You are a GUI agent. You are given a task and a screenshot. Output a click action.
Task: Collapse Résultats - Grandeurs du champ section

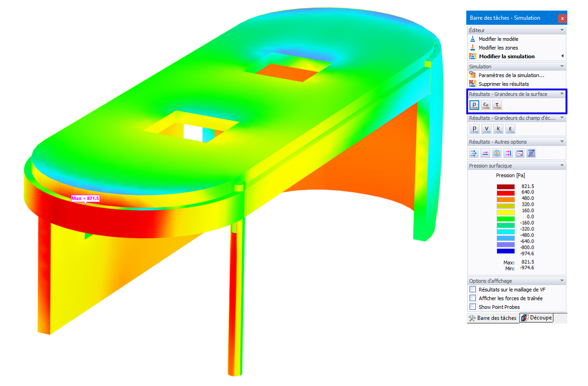point(562,118)
